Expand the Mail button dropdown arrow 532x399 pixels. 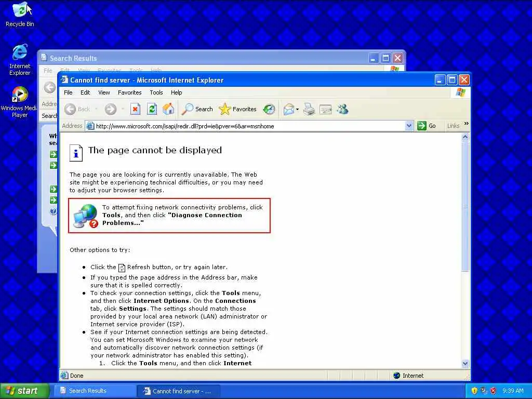pos(298,109)
